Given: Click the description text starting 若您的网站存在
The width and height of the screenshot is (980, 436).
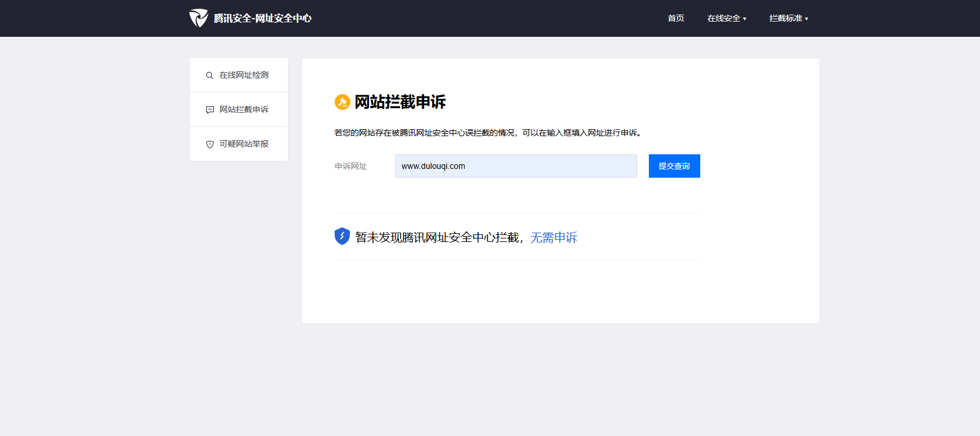Looking at the screenshot, I should pyautogui.click(x=489, y=133).
